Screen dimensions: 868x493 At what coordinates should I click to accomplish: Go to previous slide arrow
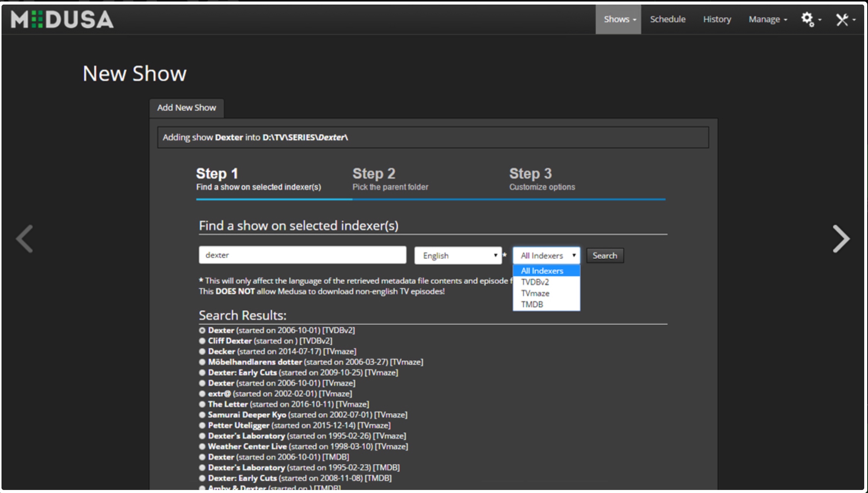pos(25,239)
